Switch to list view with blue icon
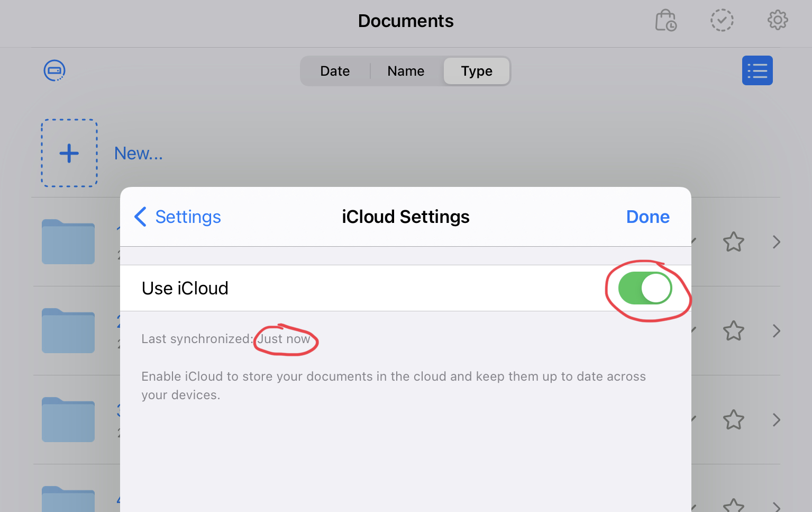812x512 pixels. [x=757, y=70]
